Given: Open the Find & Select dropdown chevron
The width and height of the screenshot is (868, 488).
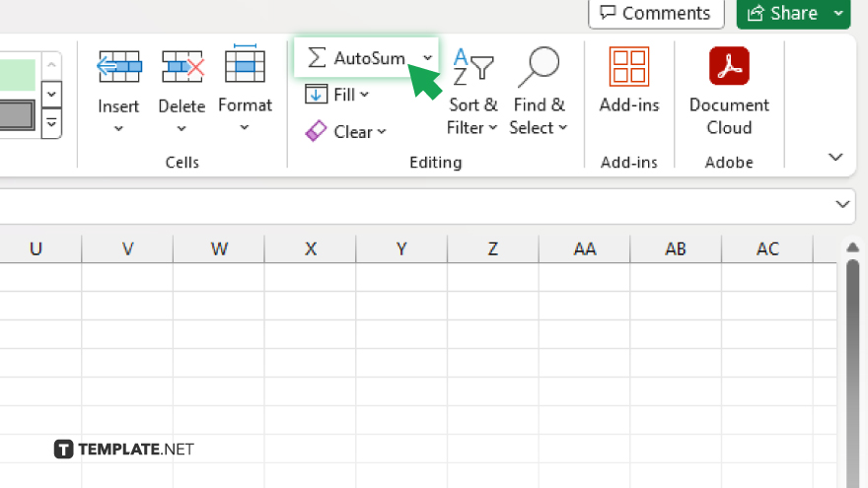Looking at the screenshot, I should 563,128.
